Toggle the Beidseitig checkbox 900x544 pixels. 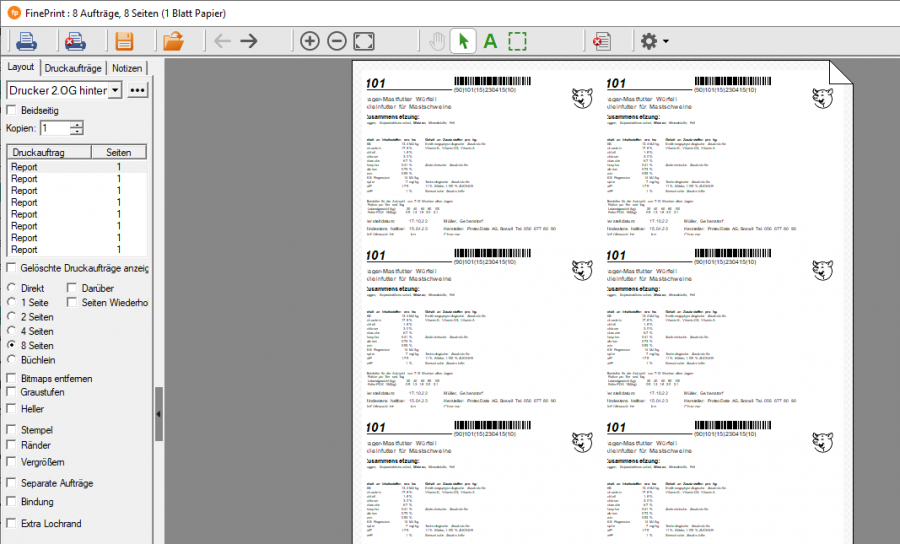(11, 110)
